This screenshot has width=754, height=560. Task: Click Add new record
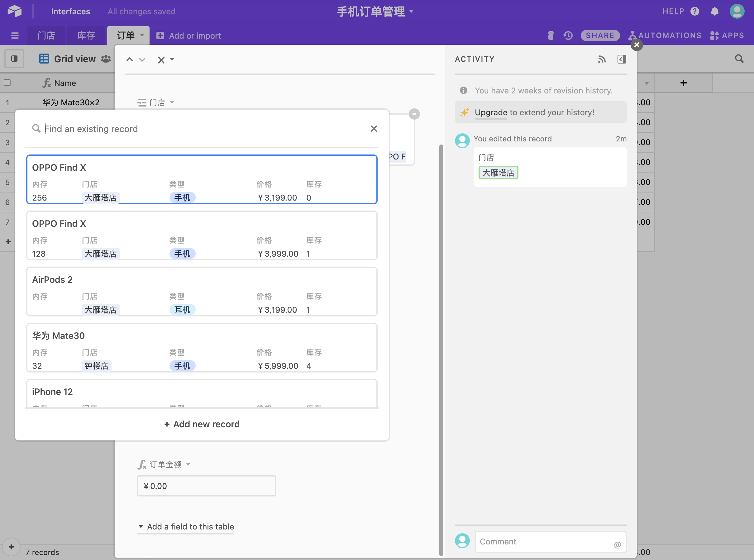point(202,424)
